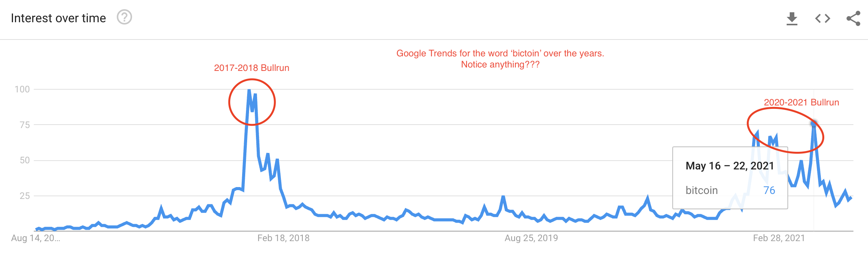Viewport: 868px width, 276px height.
Task: Click the 100 value on the y-axis
Action: 22,89
